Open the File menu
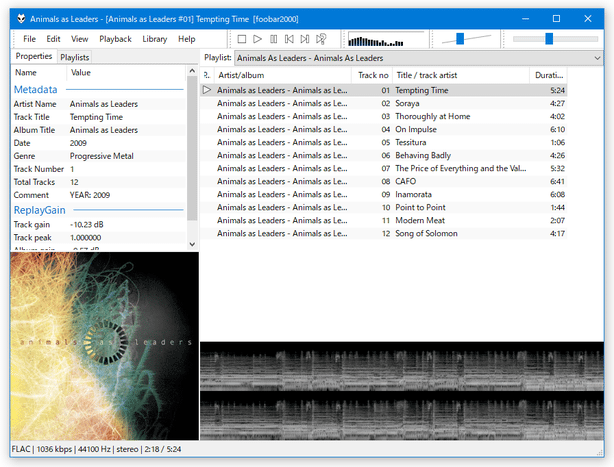614x467 pixels. coord(29,39)
